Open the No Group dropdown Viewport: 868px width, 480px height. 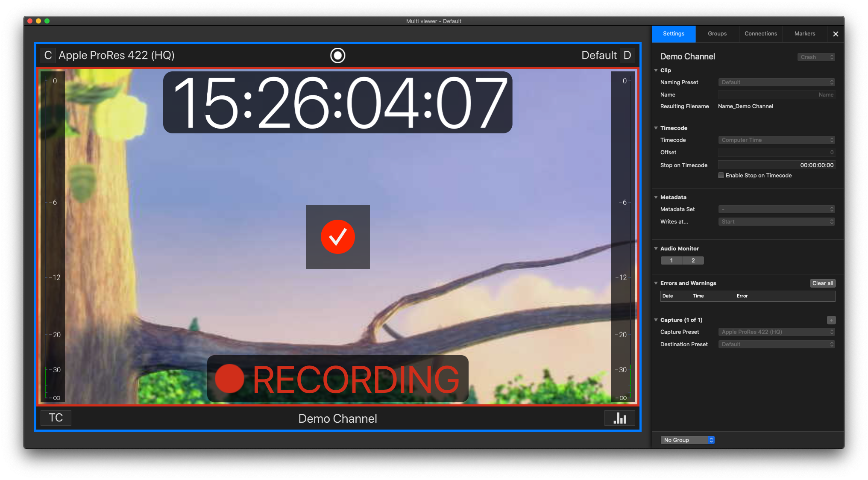coord(687,440)
